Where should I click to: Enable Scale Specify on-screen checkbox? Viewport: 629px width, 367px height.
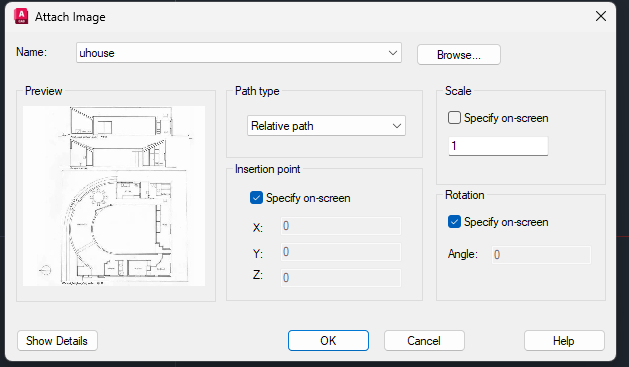click(454, 118)
